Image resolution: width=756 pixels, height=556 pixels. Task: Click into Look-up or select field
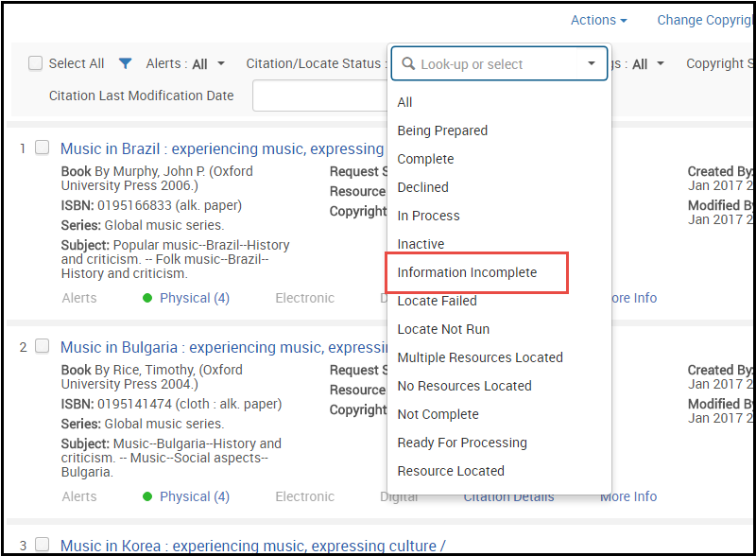tap(497, 63)
